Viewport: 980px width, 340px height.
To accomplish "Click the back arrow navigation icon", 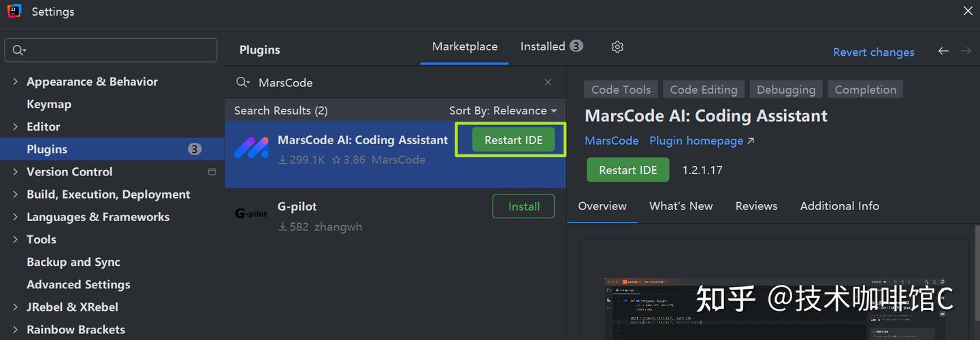I will (943, 51).
